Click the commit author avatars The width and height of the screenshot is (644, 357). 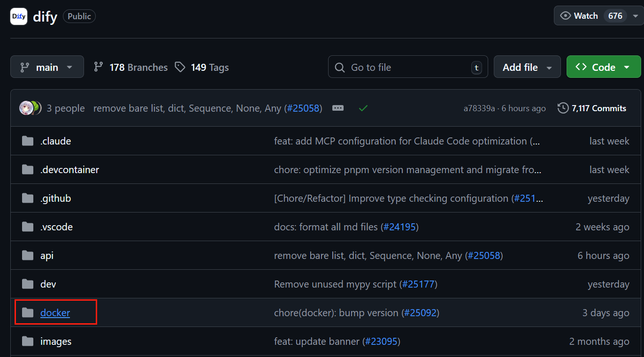(x=30, y=108)
